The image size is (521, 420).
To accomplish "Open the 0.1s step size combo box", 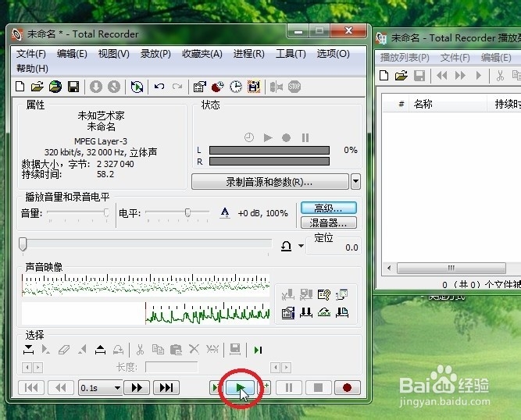I will click(100, 388).
